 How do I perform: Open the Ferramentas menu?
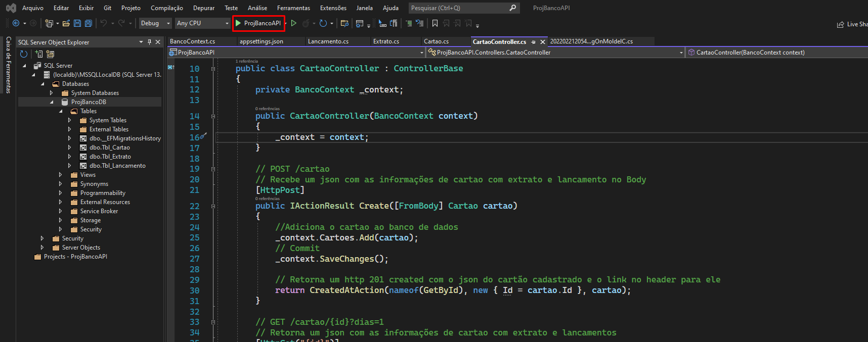tap(293, 8)
